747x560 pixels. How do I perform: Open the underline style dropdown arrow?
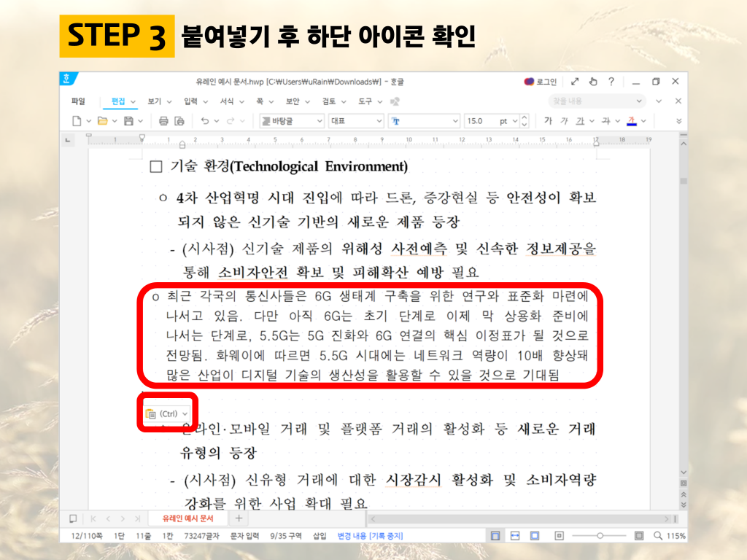[592, 122]
